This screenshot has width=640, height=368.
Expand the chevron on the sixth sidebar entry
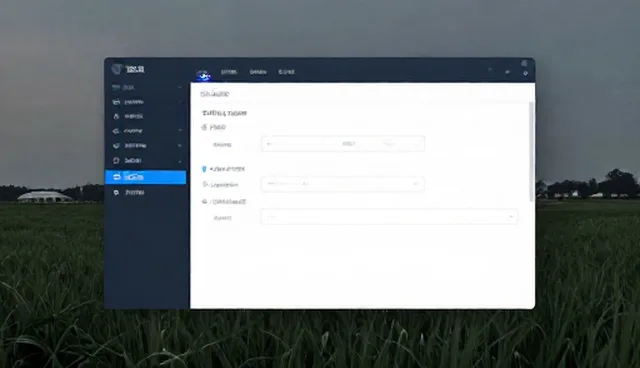click(180, 161)
